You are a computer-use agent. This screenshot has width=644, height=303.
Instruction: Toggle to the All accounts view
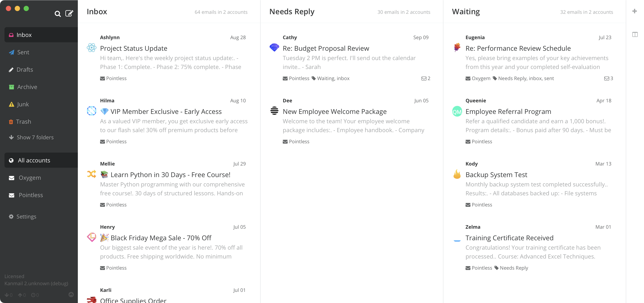[x=34, y=160]
